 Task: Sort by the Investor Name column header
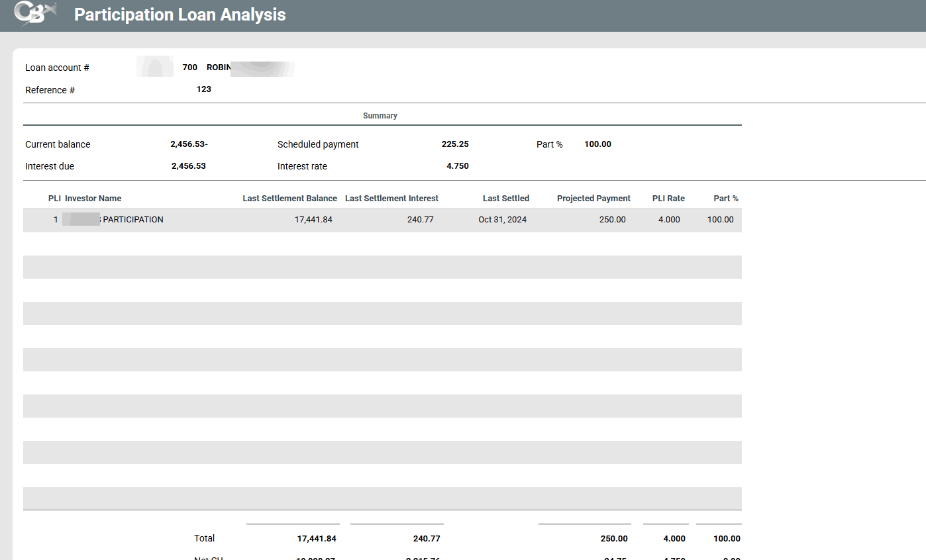(93, 199)
